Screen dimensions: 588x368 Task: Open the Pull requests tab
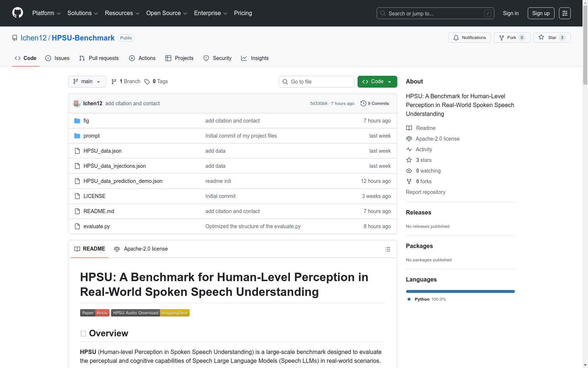99,58
